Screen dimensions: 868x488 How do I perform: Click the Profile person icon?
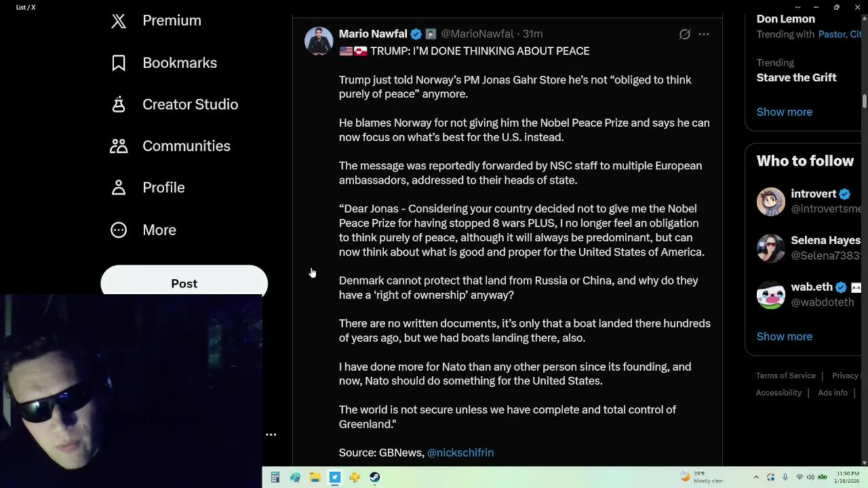(x=119, y=188)
